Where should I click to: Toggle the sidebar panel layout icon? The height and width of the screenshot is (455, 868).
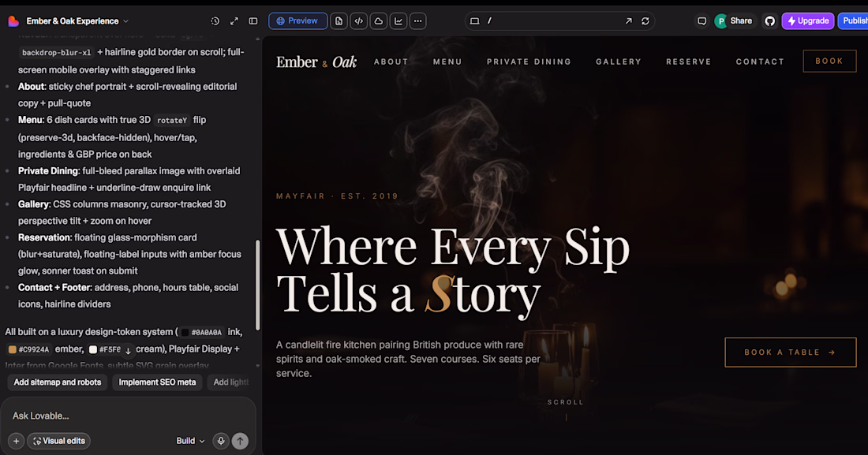(253, 21)
